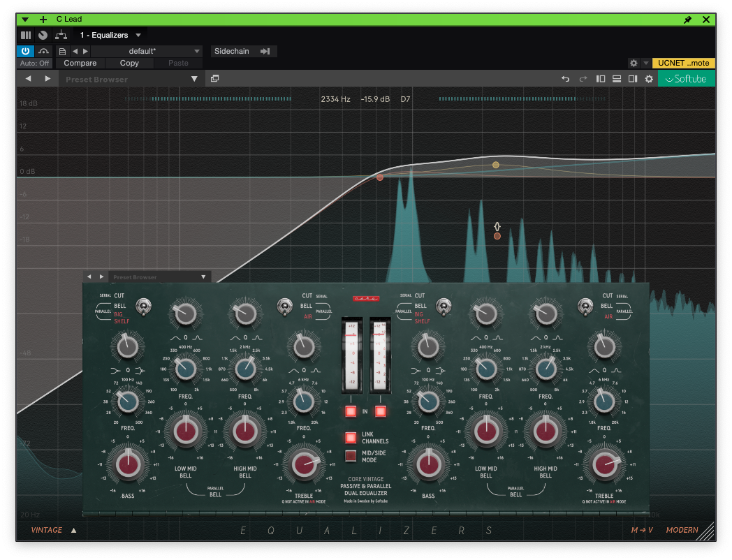Flip right channel treble Cut/Bell/Air switch
Screen dimensions: 732x560
(585, 307)
